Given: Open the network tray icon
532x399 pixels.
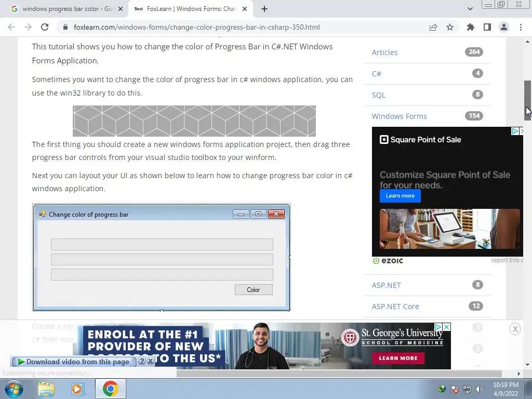Looking at the screenshot, I should coord(467,389).
